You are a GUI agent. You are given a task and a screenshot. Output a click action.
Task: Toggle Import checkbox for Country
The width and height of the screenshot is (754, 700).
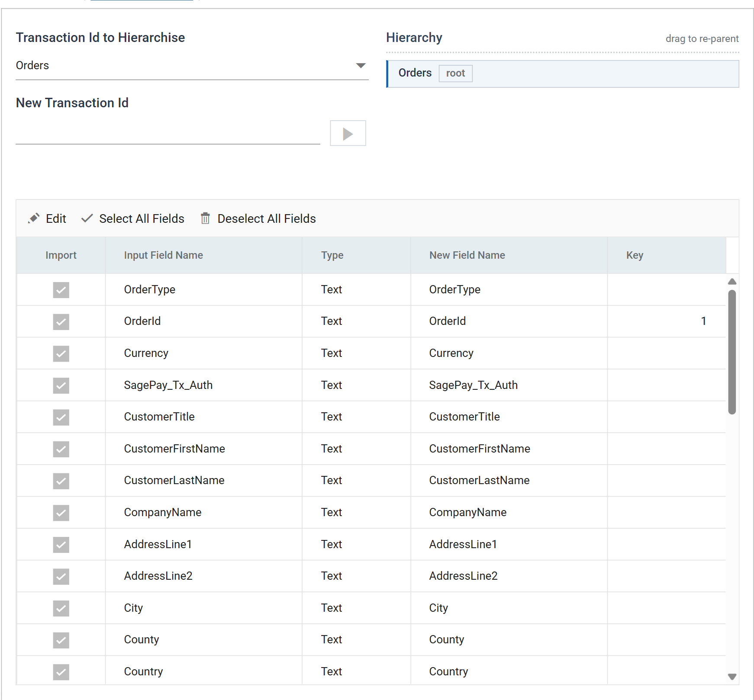pos(61,672)
